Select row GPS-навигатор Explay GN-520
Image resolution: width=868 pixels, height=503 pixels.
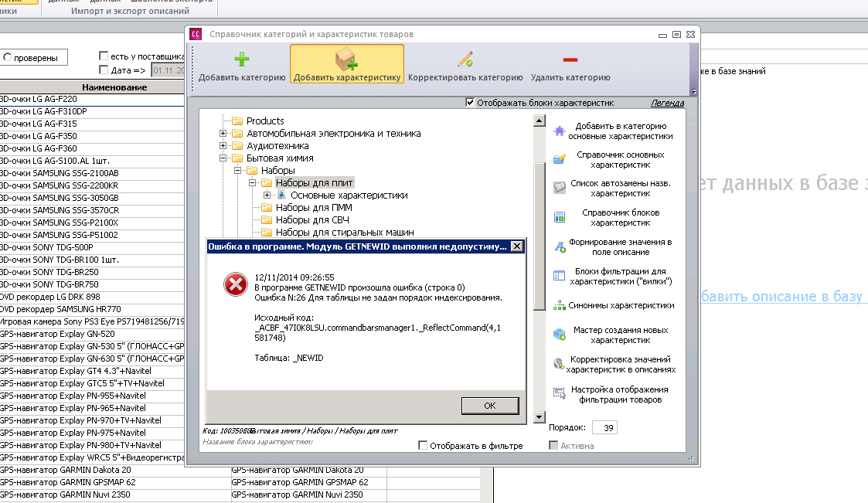[x=92, y=334]
